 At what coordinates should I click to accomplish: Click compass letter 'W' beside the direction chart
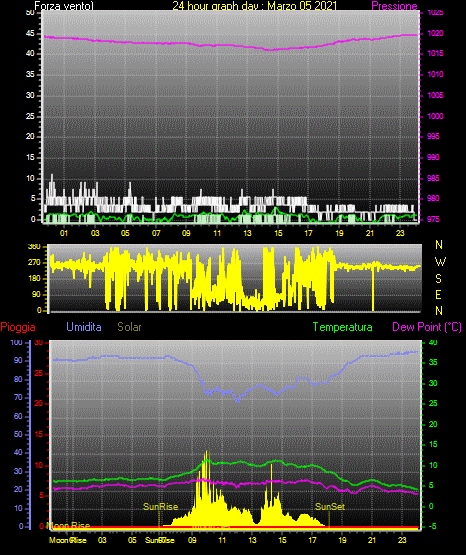(x=440, y=262)
